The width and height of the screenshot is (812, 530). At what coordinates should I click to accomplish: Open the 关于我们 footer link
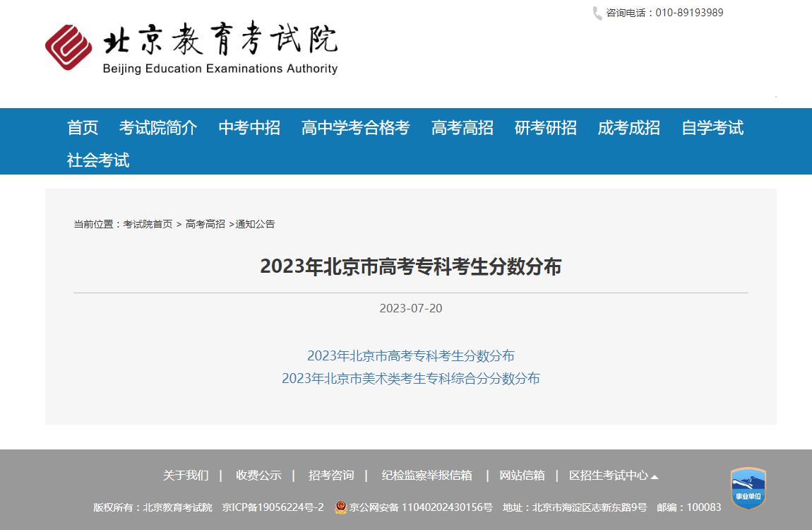186,475
